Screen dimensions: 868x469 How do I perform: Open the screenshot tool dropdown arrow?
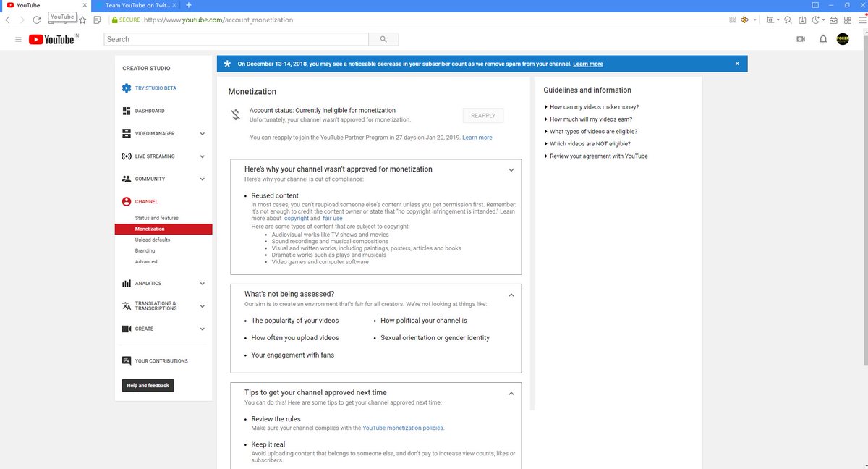coord(778,20)
